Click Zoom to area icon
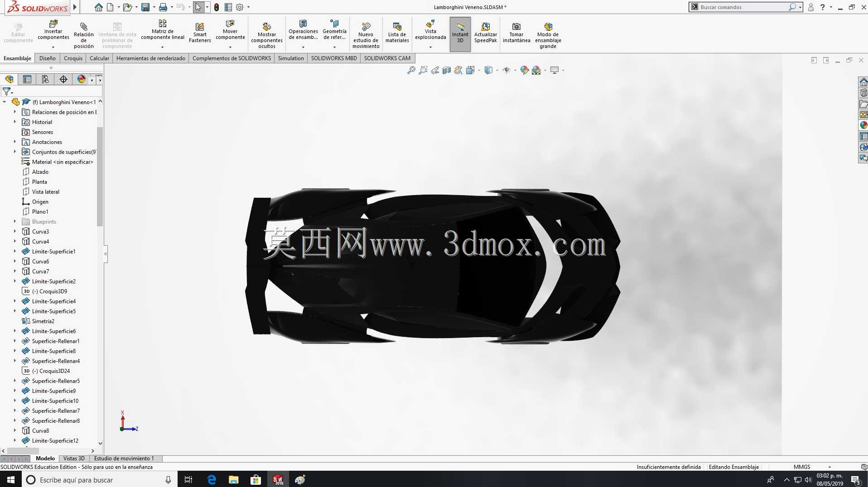The height and width of the screenshot is (487, 868). (x=423, y=70)
